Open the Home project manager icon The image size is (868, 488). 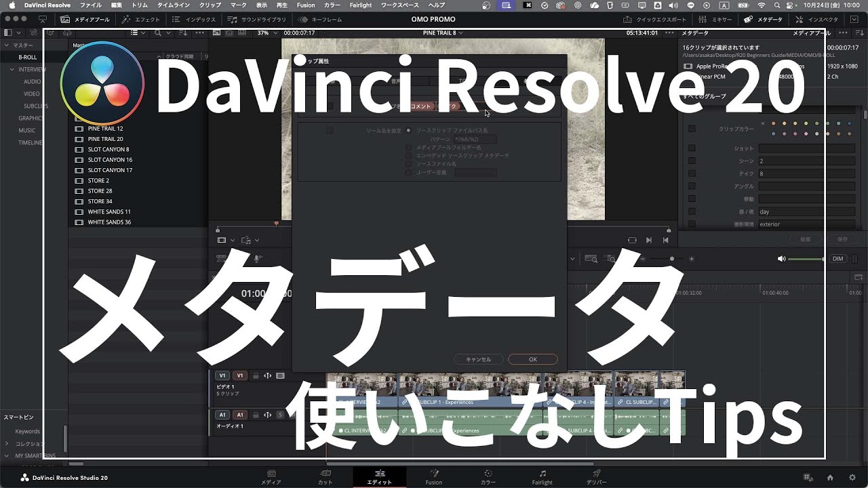click(829, 477)
